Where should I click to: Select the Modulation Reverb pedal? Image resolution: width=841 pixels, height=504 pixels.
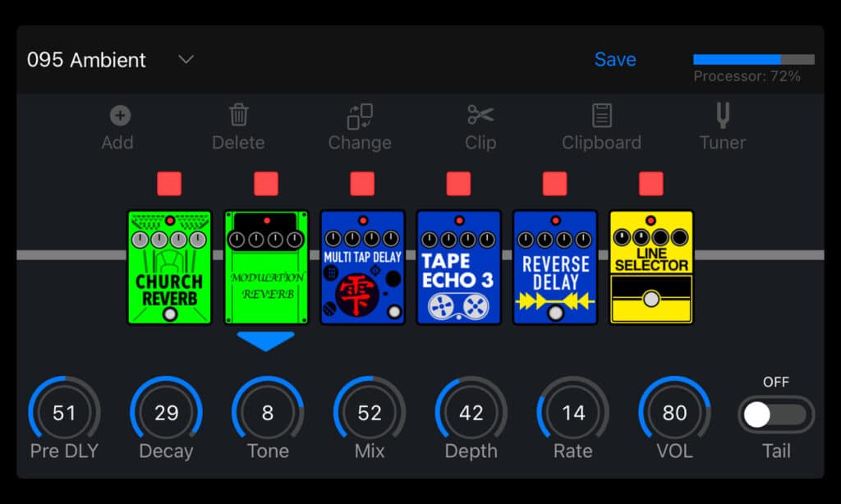[266, 267]
